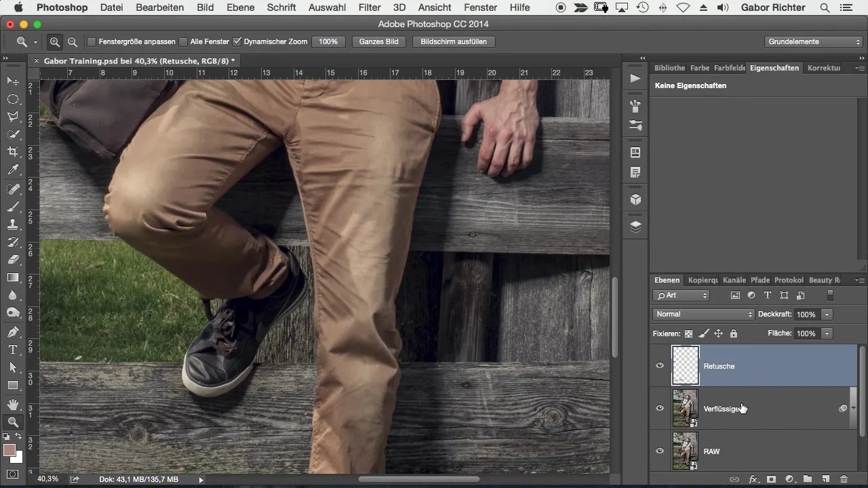Select the Eyedropper tool

click(12, 169)
